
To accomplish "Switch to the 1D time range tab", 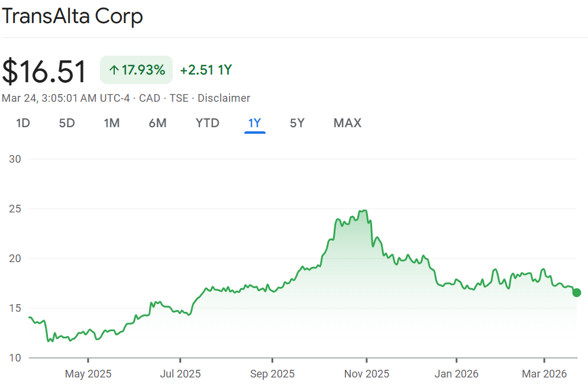I will point(23,123).
